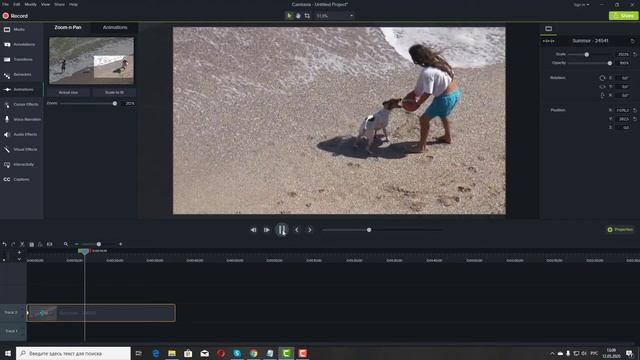The height and width of the screenshot is (360, 640).
Task: Switch to the Zoom-n-Pan tab
Action: (68, 27)
